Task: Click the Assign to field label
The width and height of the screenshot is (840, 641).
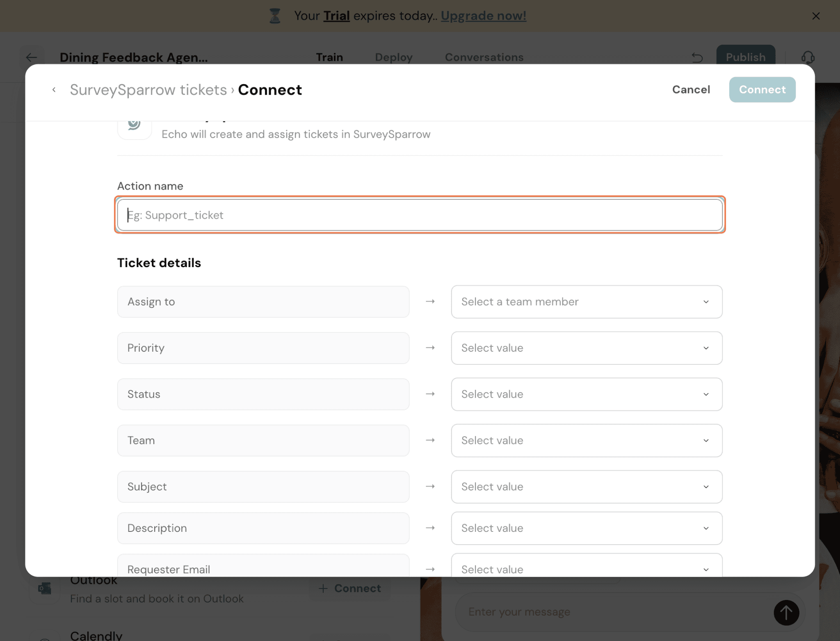Action: (263, 302)
